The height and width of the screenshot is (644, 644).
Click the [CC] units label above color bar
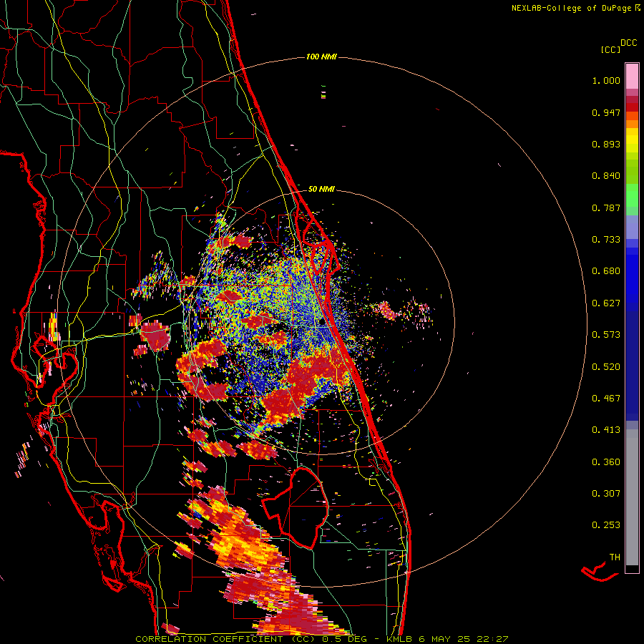[x=610, y=49]
